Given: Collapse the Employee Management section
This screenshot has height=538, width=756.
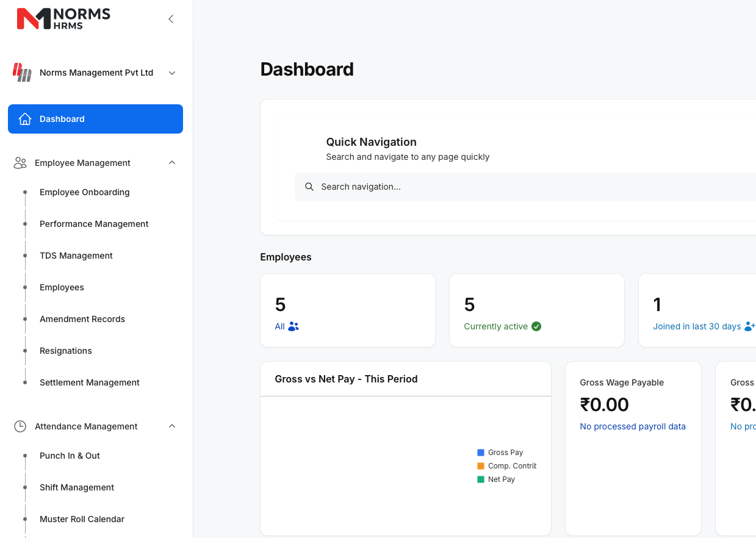Looking at the screenshot, I should [172, 163].
